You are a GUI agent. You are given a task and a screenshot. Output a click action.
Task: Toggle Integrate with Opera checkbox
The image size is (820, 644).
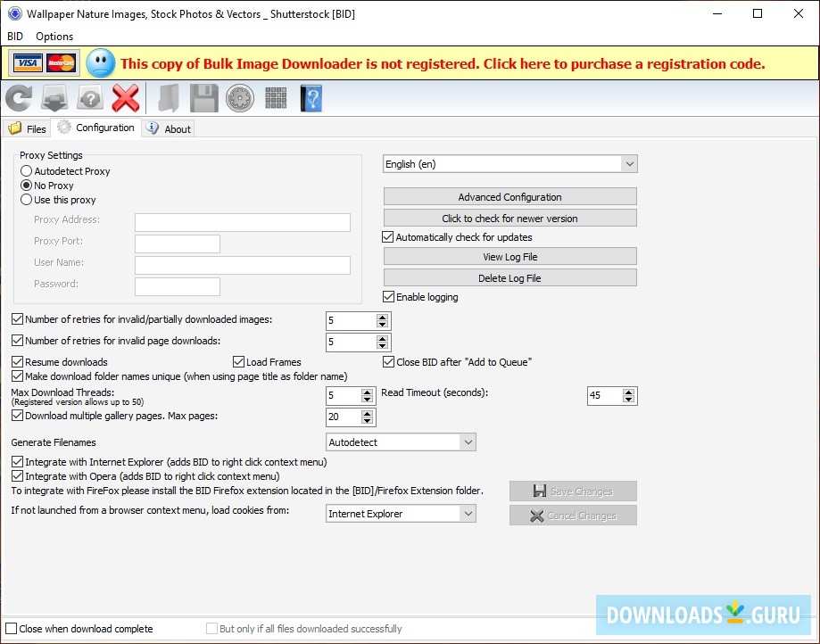(x=17, y=476)
